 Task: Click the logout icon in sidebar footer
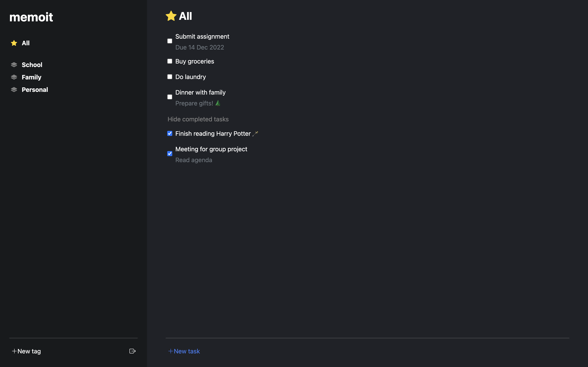pyautogui.click(x=132, y=351)
